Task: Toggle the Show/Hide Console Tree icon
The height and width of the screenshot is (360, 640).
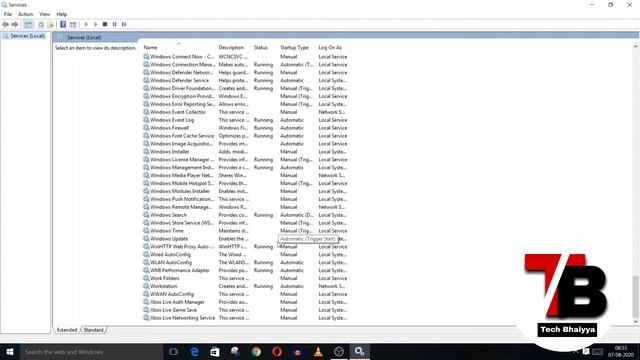Action: pyautogui.click(x=28, y=24)
